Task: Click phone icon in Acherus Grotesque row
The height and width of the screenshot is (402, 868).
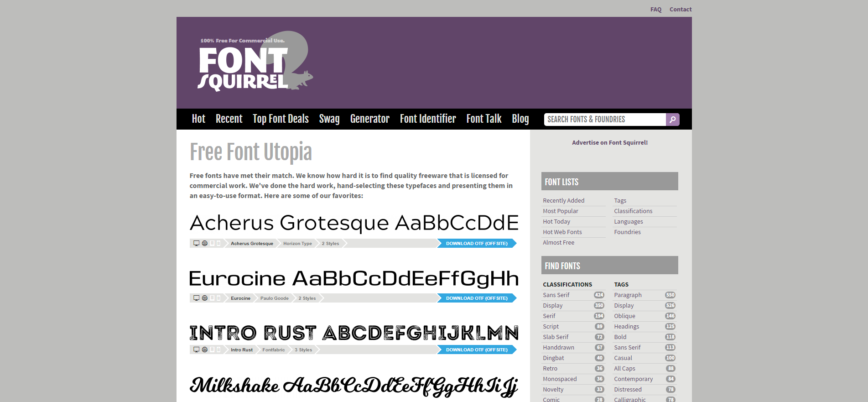Action: pyautogui.click(x=218, y=243)
